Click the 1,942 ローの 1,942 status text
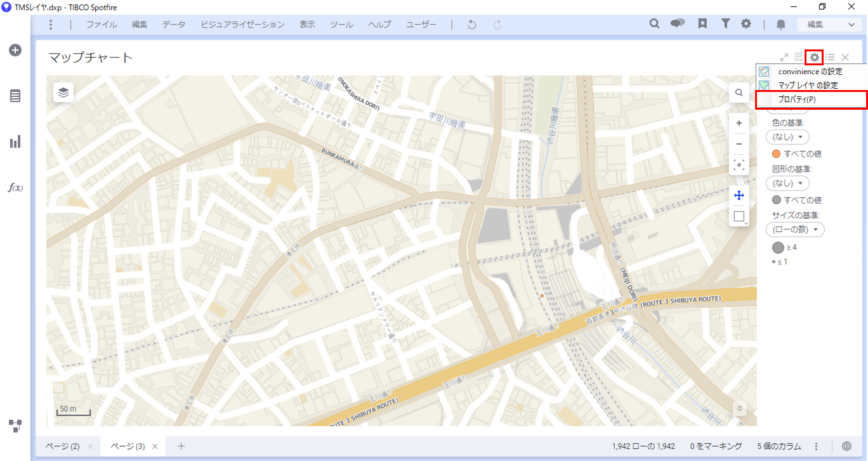Screen dimensions: 868x461 point(643,446)
